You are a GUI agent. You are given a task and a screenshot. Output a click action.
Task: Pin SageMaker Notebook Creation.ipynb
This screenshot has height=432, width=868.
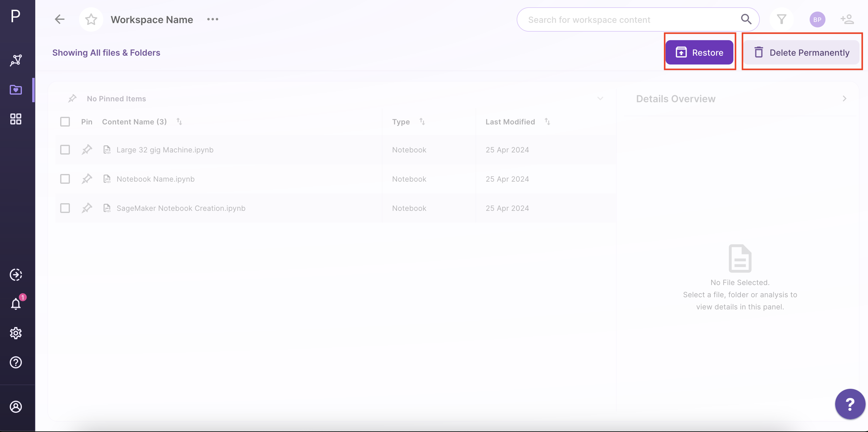[87, 208]
